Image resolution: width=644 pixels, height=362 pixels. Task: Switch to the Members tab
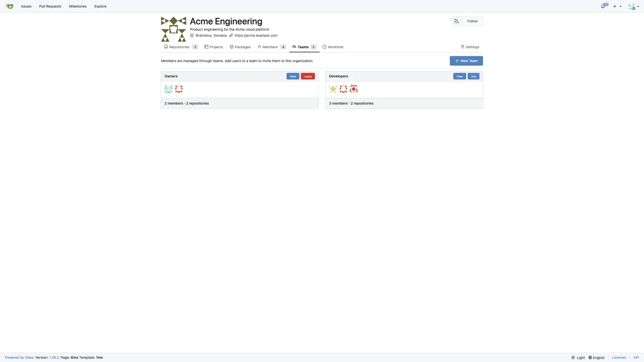[272, 47]
